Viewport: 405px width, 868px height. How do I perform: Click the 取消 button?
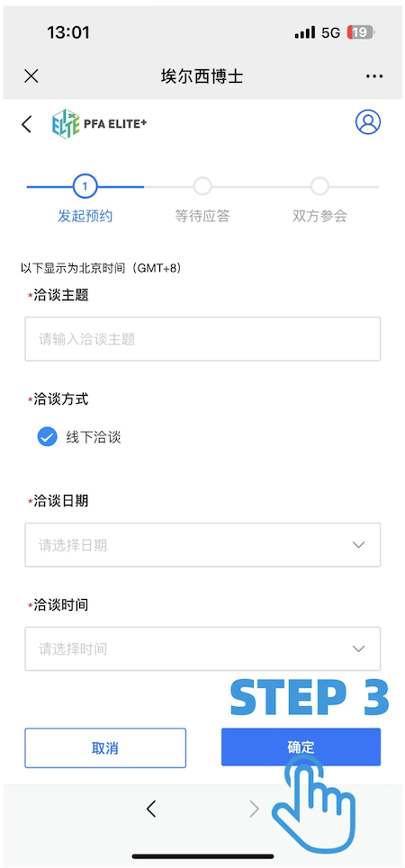[x=105, y=747]
